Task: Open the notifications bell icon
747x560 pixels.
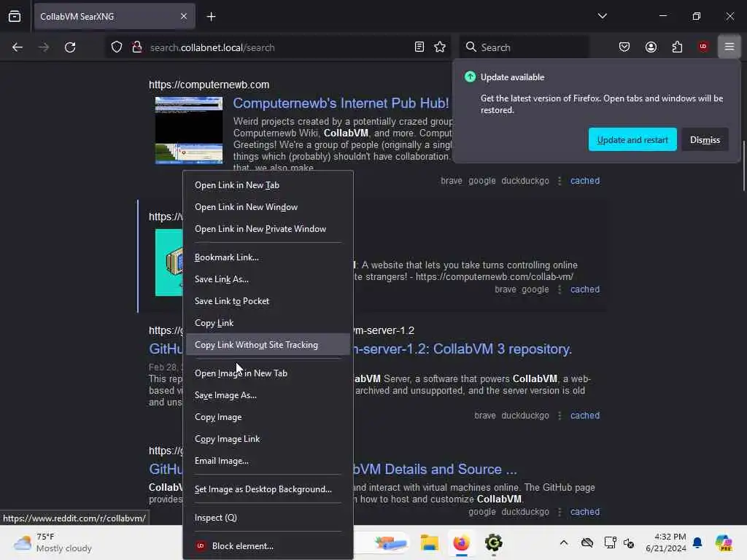Action: point(697,542)
